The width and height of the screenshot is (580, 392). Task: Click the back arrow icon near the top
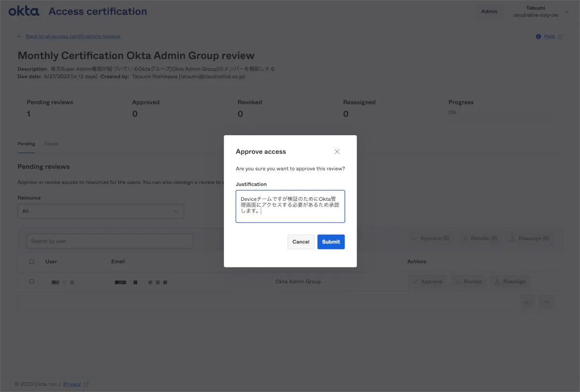pos(20,37)
